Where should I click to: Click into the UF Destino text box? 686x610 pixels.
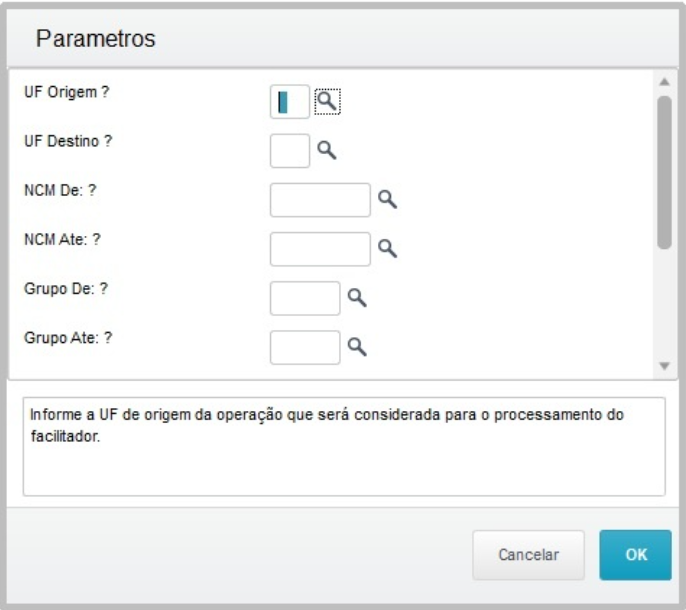pos(290,150)
